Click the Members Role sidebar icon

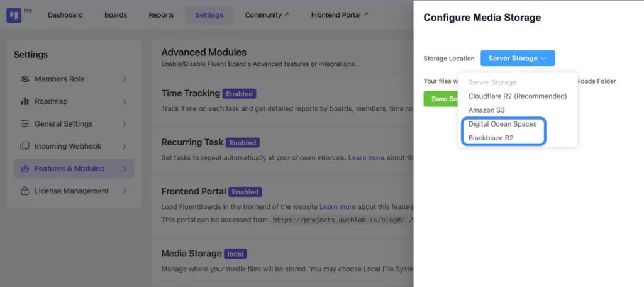tap(25, 79)
